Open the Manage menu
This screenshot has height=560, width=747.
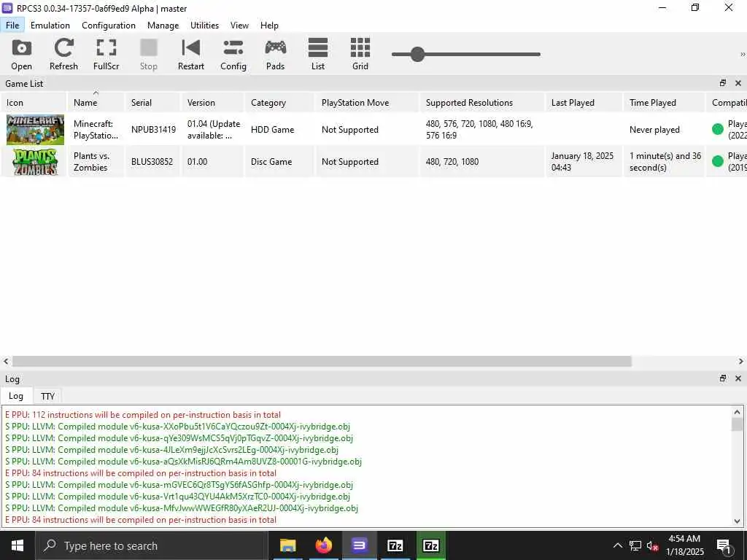tap(163, 26)
